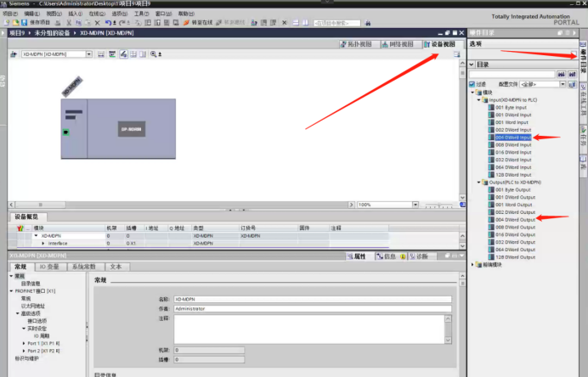Expand the 前端模块 folder at tree bottom
Screen dimensions: 588x377
pyautogui.click(x=472, y=265)
